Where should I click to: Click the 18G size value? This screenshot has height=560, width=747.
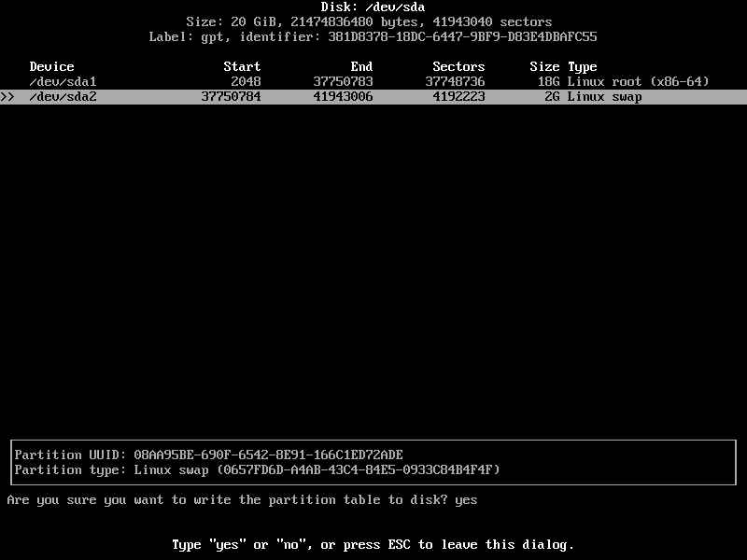(549, 81)
